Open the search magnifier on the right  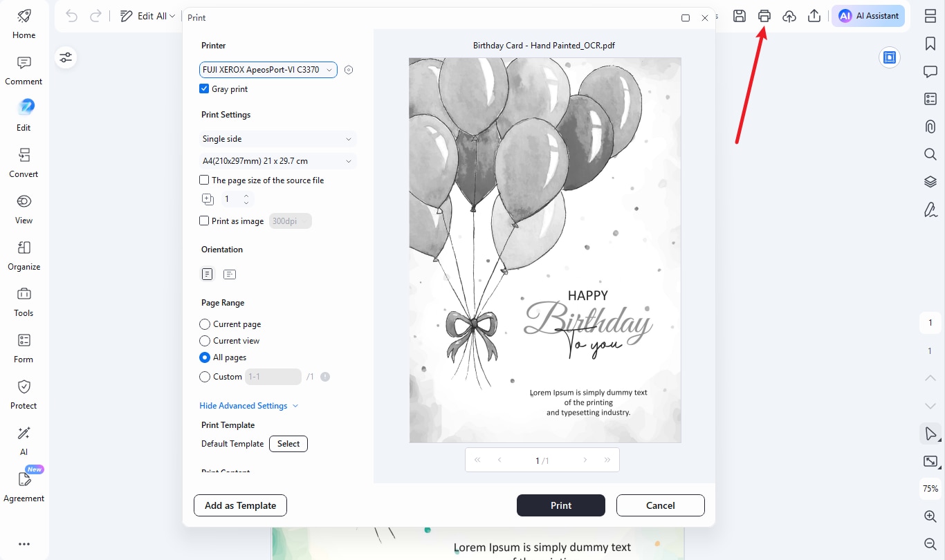click(x=930, y=154)
